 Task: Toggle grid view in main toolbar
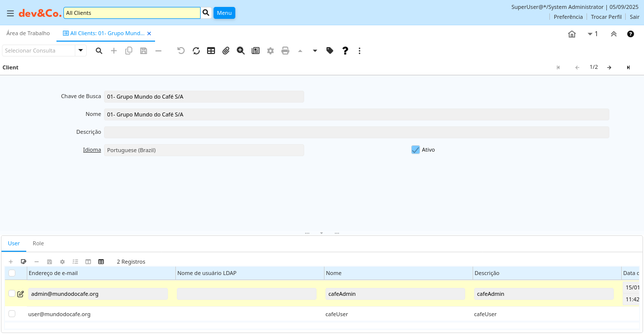tap(211, 51)
